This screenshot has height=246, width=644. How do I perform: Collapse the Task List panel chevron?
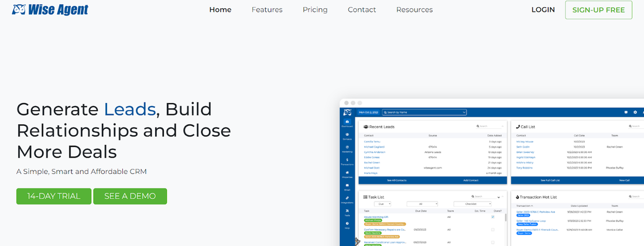click(499, 197)
